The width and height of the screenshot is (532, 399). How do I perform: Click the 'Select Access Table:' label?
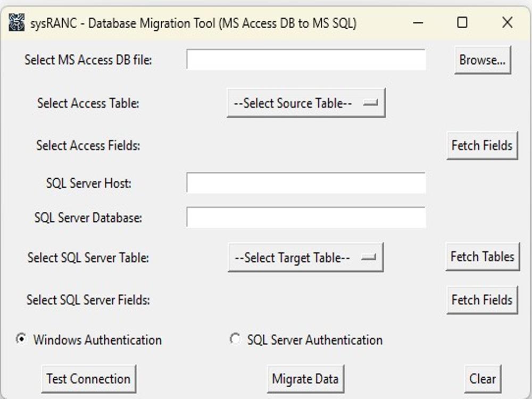pos(88,103)
